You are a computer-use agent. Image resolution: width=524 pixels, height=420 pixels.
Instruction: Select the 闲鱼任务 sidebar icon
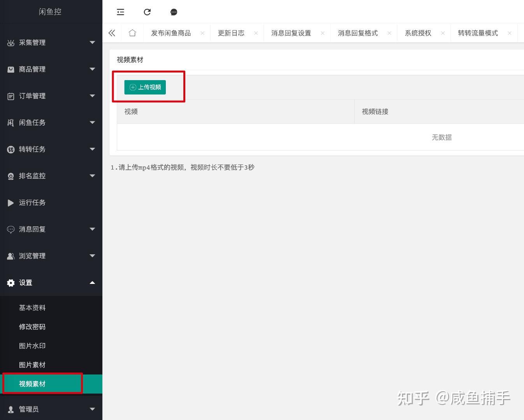coord(11,122)
